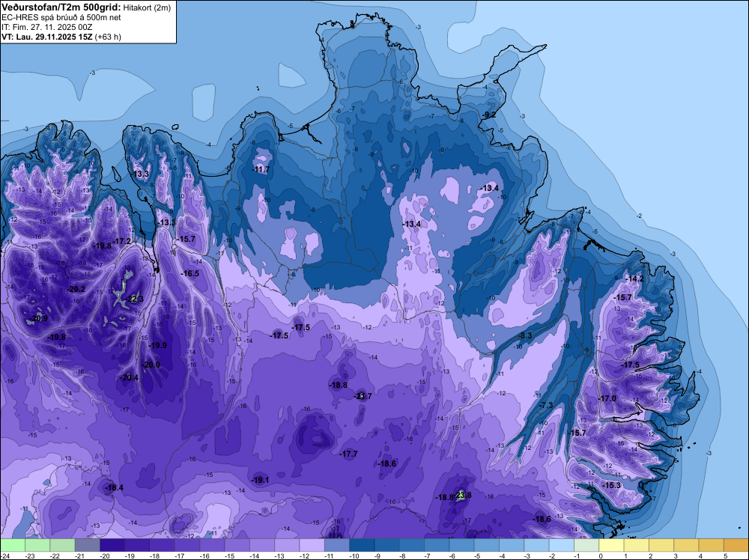Click the -16.5 temperature label

[190, 273]
